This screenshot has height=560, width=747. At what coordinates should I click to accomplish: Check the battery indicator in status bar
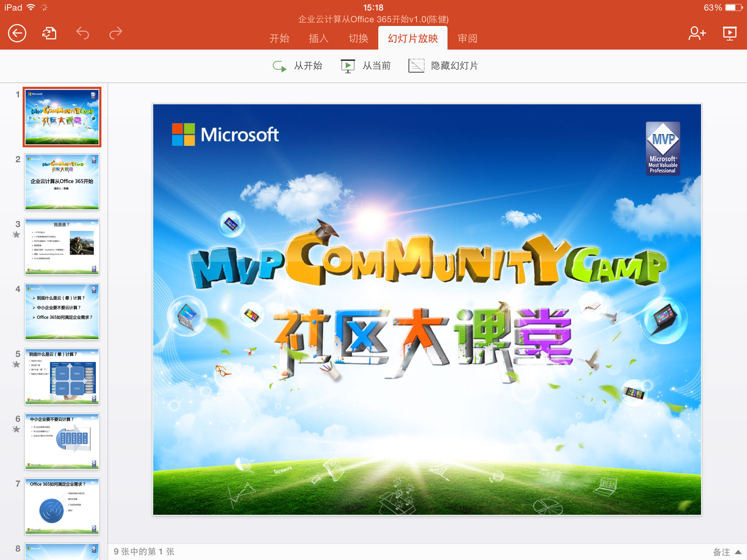734,8
